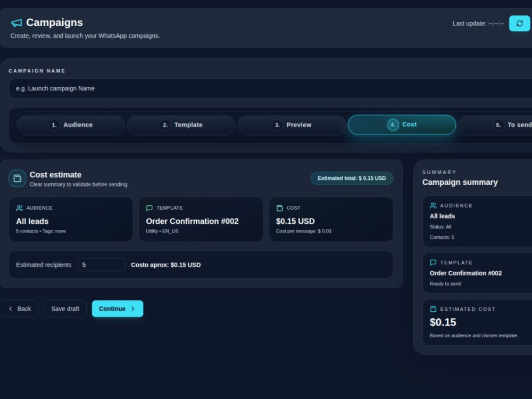
Task: Click the template chat icon in Order Confirmation card
Action: tap(149, 208)
